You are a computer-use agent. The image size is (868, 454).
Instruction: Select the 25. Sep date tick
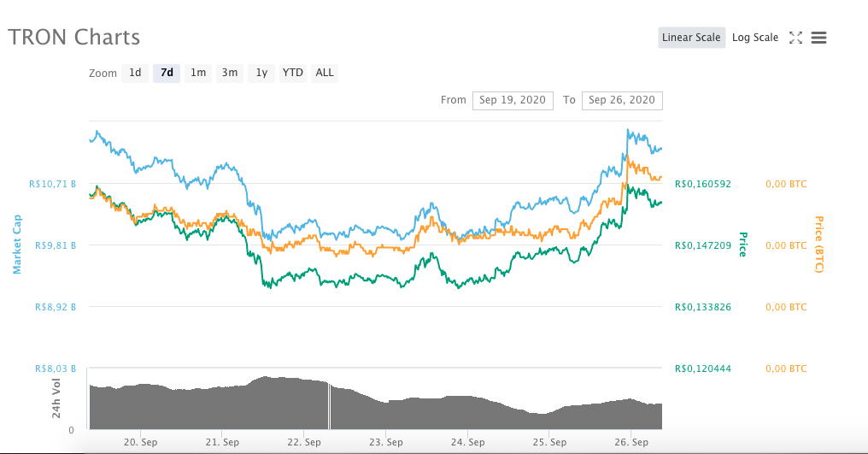pyautogui.click(x=549, y=442)
